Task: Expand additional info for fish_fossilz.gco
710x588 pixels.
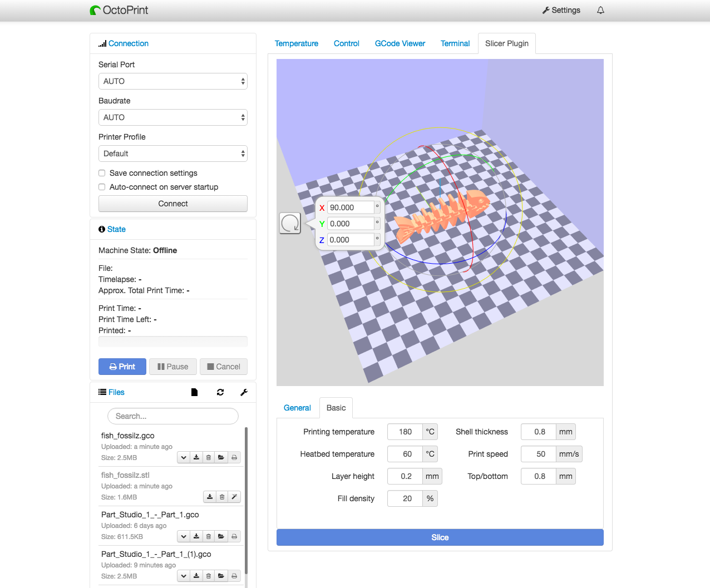Action: click(184, 457)
